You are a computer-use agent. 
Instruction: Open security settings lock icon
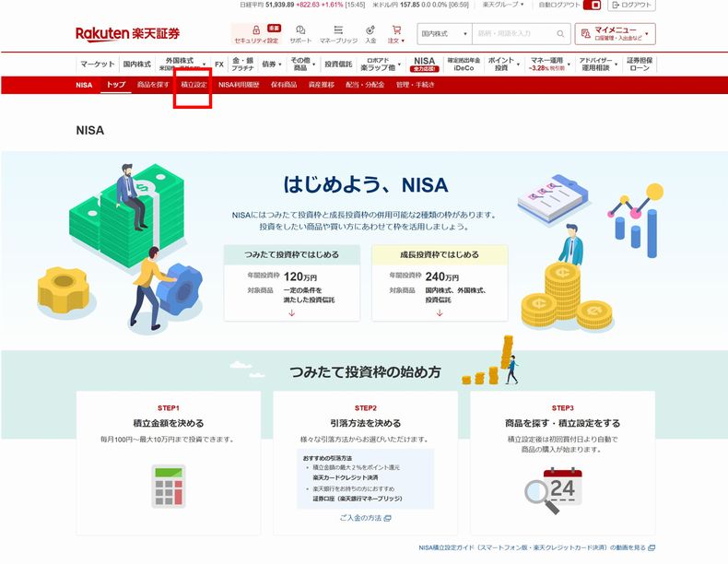(x=256, y=30)
